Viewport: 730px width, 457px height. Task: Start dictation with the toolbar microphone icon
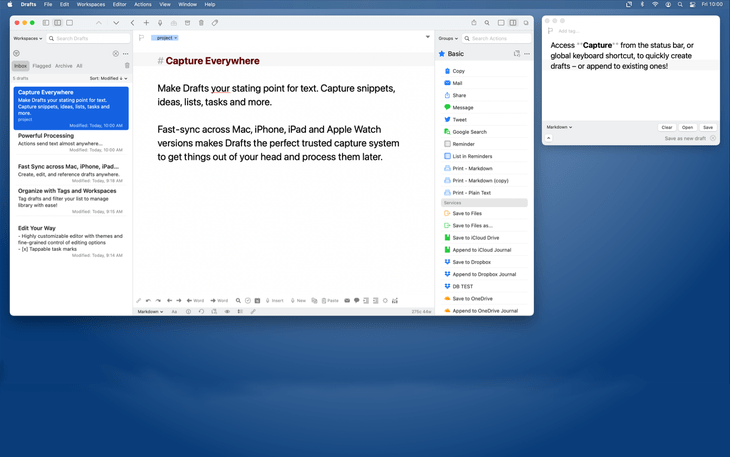coord(160,23)
